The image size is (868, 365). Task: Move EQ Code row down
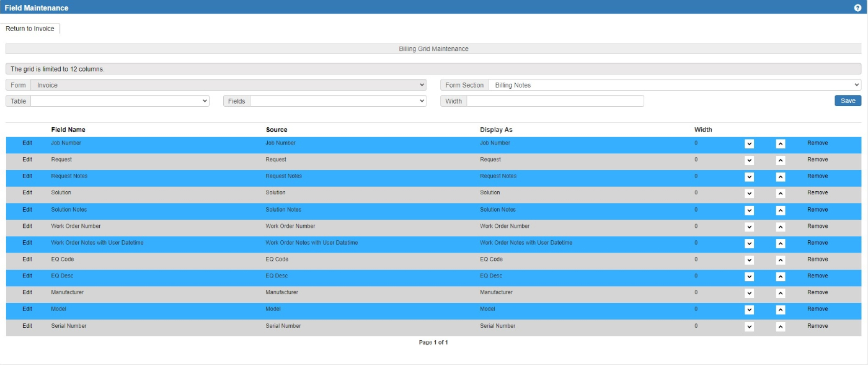[749, 259]
